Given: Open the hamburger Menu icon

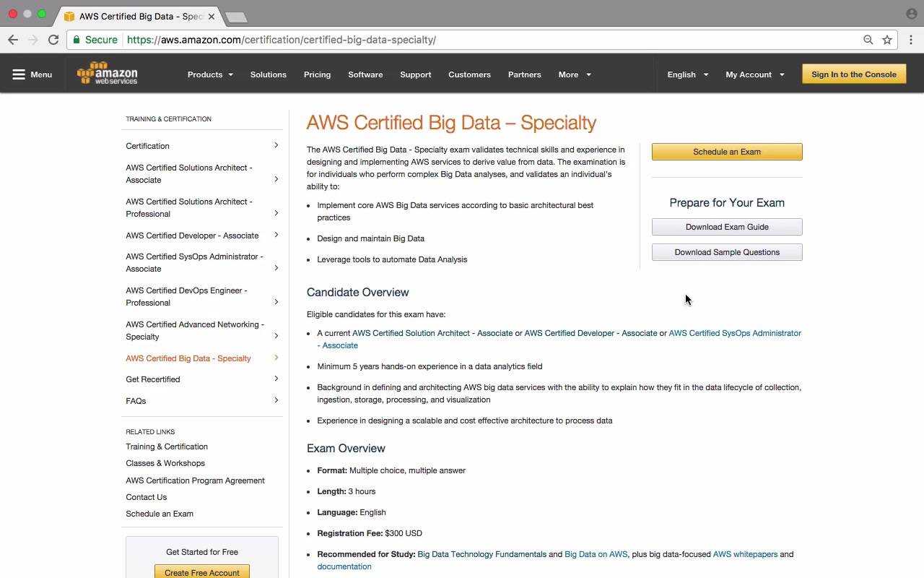Looking at the screenshot, I should tap(19, 74).
